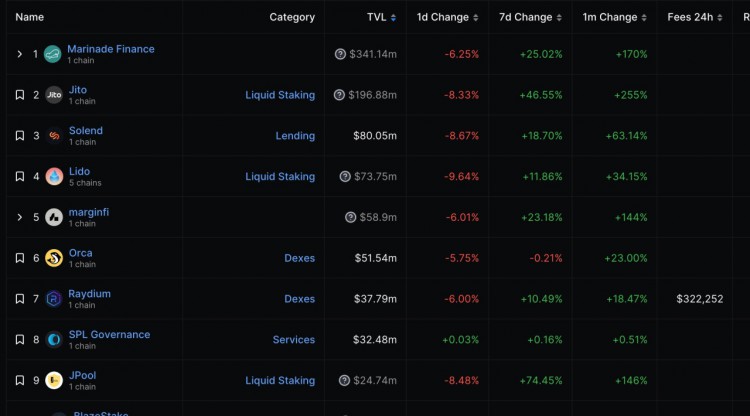Screen dimensions: 750x416
Task: Open the Solend protocol link
Action: click(x=86, y=131)
